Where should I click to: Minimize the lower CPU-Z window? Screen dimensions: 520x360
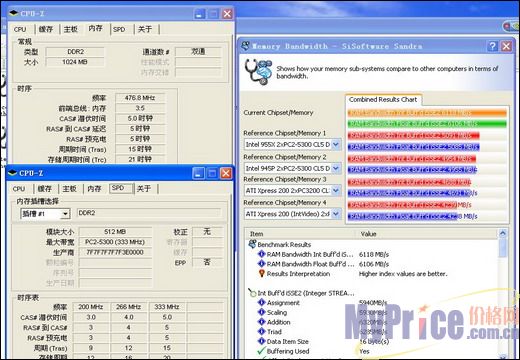(198, 173)
